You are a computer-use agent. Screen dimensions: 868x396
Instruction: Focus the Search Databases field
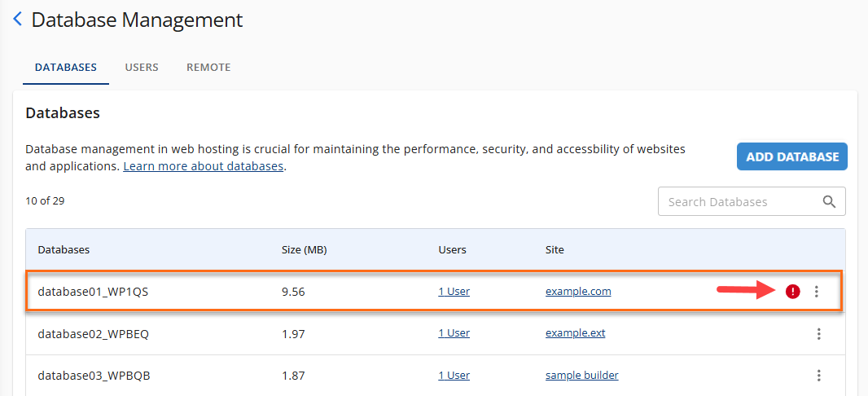tap(737, 202)
